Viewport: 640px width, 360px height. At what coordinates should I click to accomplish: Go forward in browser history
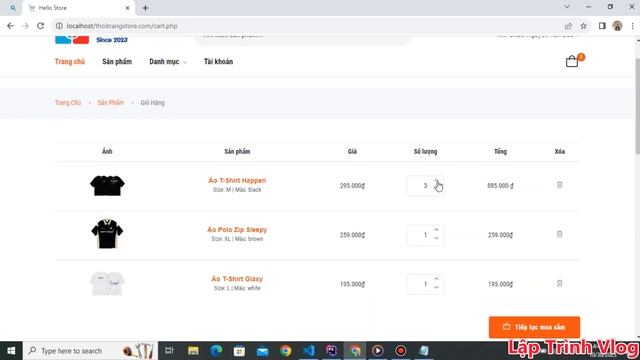coord(25,26)
